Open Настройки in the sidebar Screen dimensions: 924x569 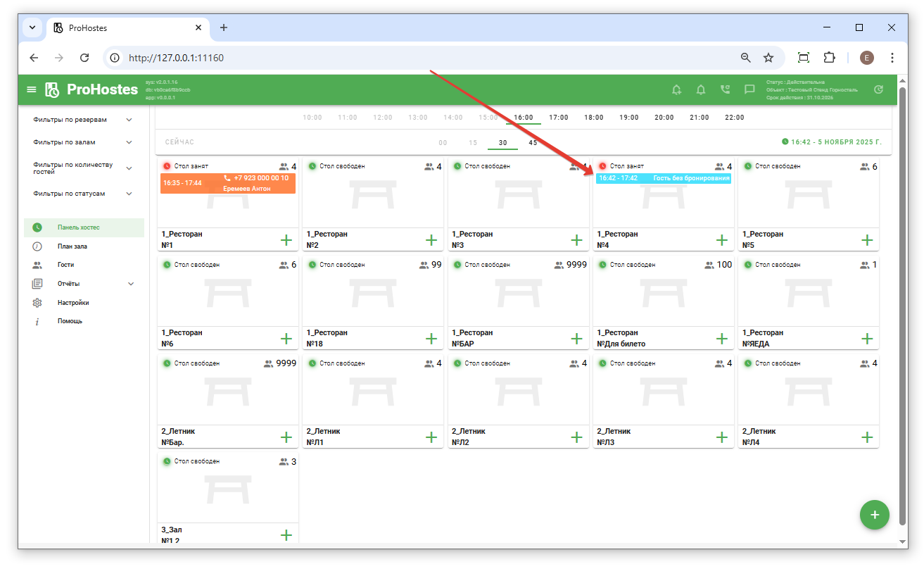[73, 303]
